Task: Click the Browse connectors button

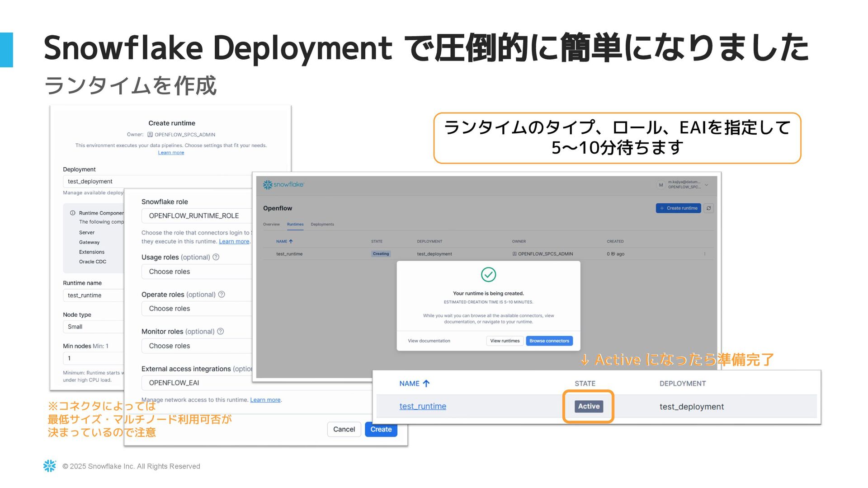Action: (x=549, y=341)
